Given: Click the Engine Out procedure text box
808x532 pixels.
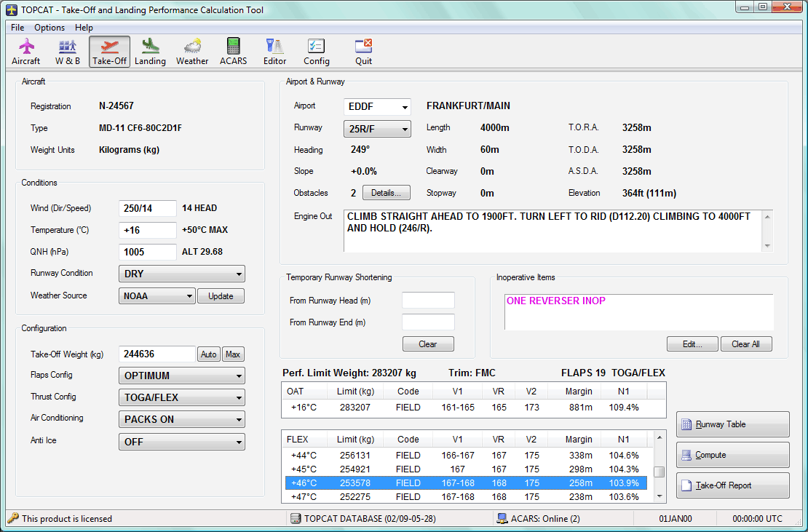Looking at the screenshot, I should click(x=552, y=231).
